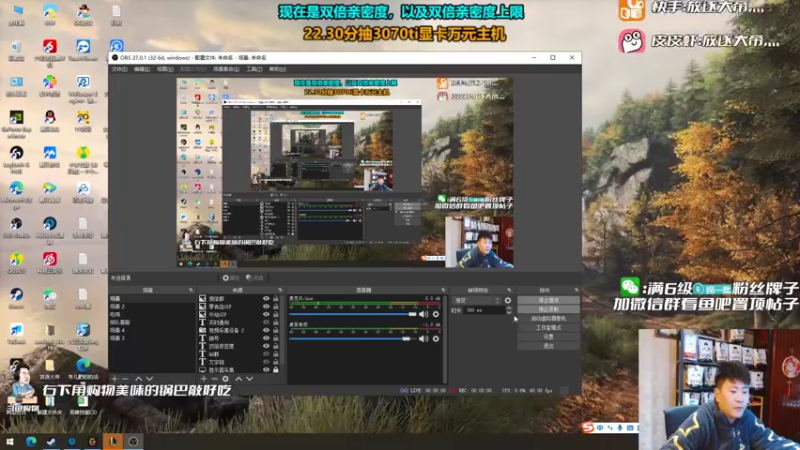Image resolution: width=800 pixels, height=450 pixels.
Task: Pop out the sources dock panel
Action: [280, 290]
